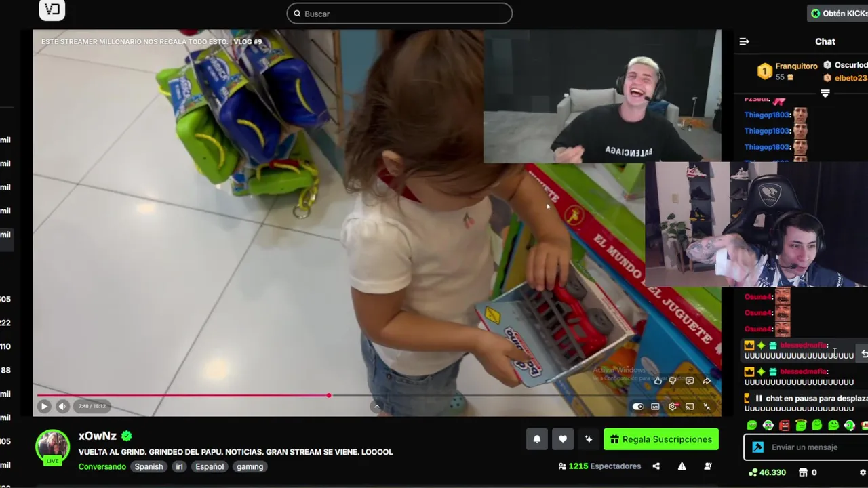The width and height of the screenshot is (868, 488).
Task: Click the first Thiagop1803 username in chat
Action: [x=767, y=115]
